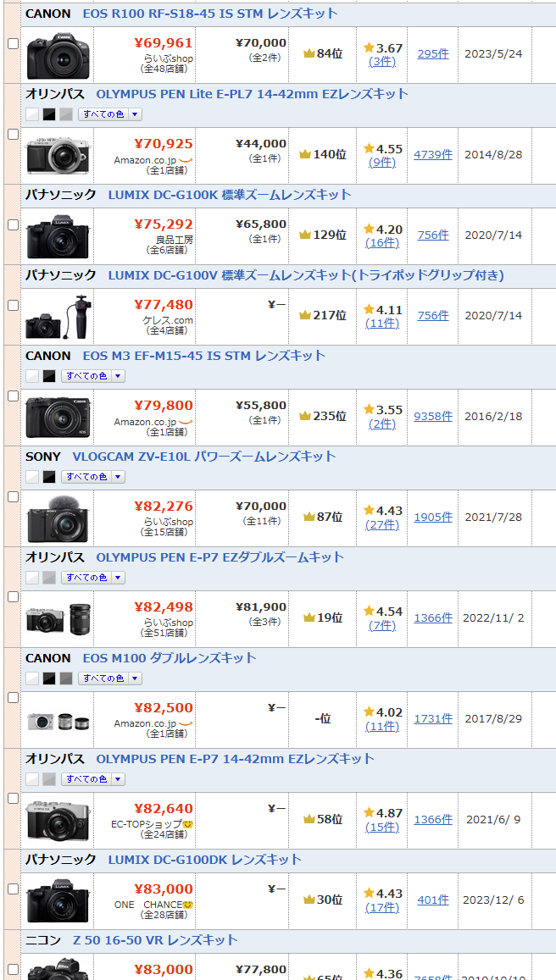This screenshot has height=980, width=556.
Task: View the 9358件 posts for EOS M3
Action: tap(433, 416)
